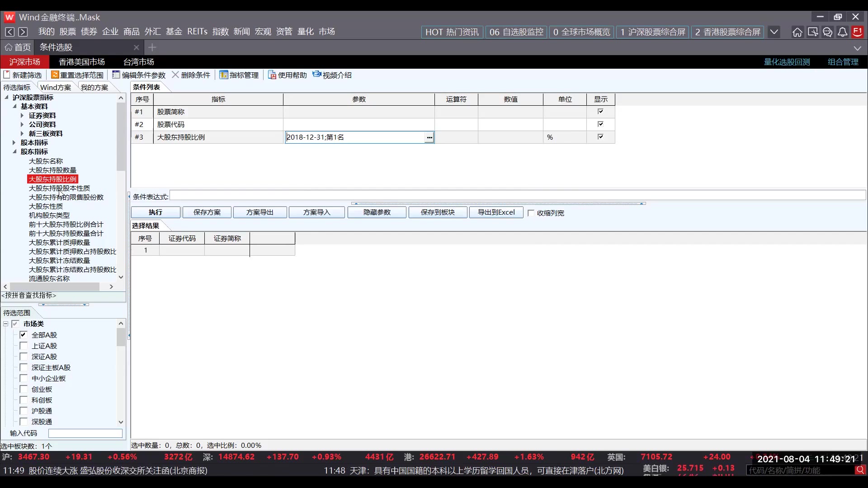
Task: Toggle the 市场类 parent checkbox
Action: tap(15, 324)
